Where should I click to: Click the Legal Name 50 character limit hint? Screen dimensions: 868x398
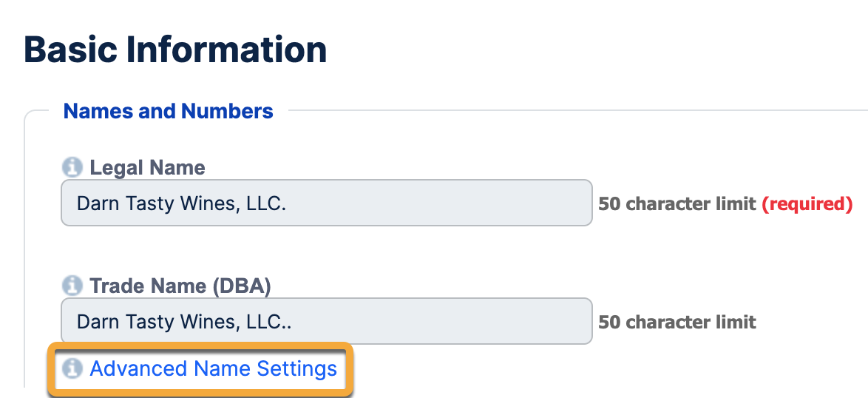coord(677,203)
